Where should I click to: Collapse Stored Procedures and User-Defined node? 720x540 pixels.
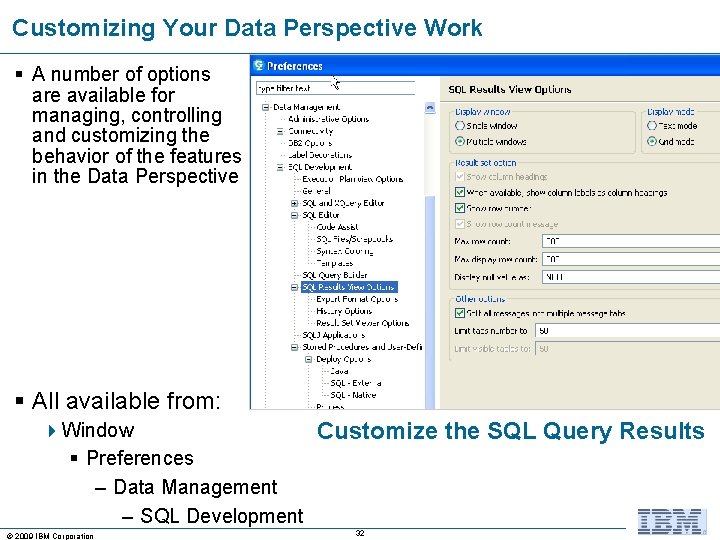point(294,348)
